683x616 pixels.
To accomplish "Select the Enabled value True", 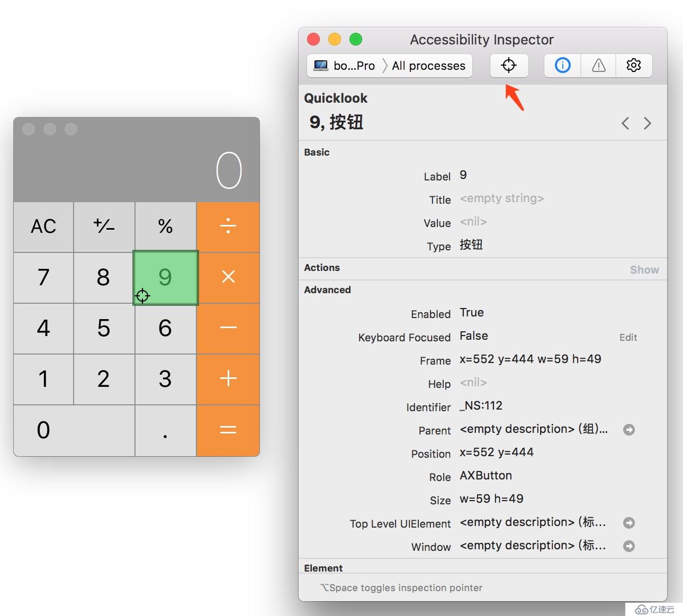I will [x=471, y=313].
